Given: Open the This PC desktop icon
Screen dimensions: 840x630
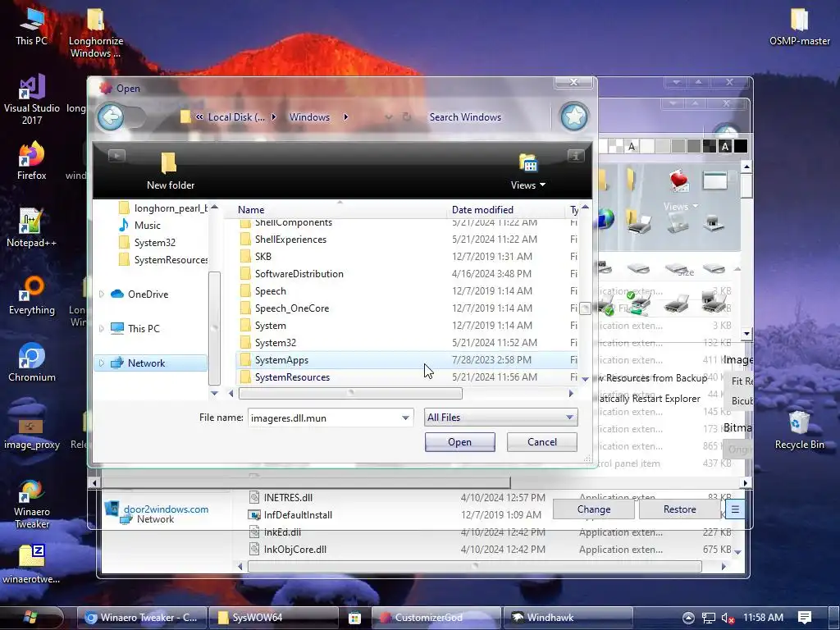Looking at the screenshot, I should click(31, 27).
